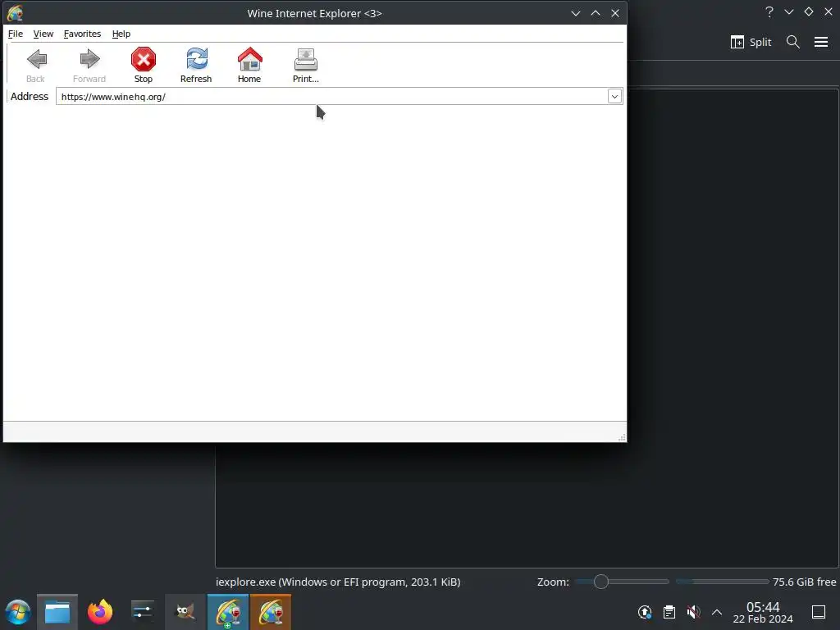Refresh the current page
The width and height of the screenshot is (840, 630).
point(196,65)
